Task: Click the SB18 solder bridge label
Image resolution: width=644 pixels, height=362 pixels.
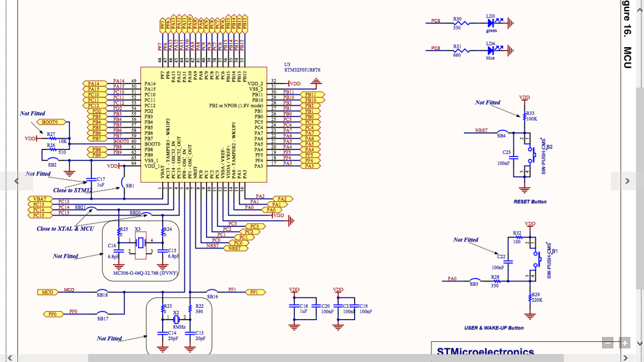Action: [102, 295]
